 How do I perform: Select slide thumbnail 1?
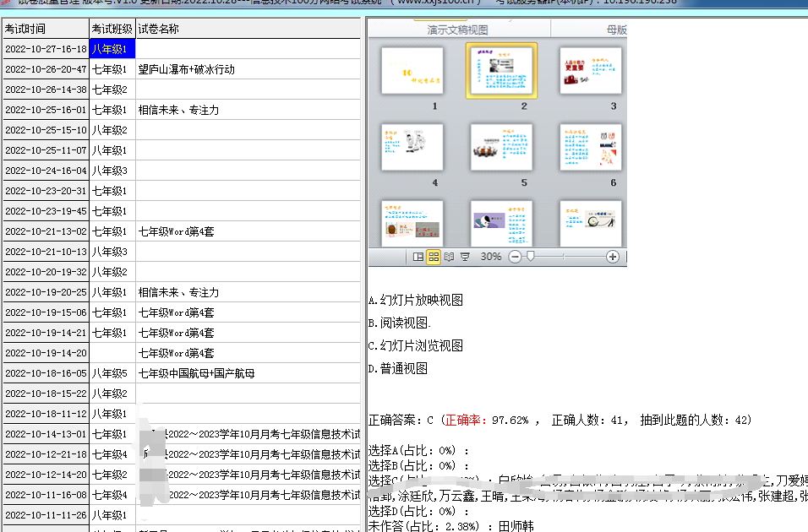pos(412,71)
